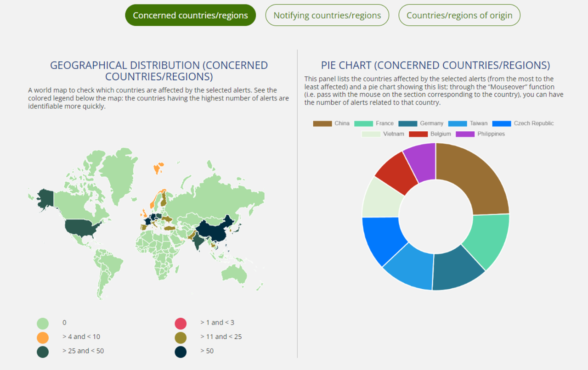Toggle China in the pie chart legend
Image resolution: width=588 pixels, height=370 pixels.
[331, 123]
